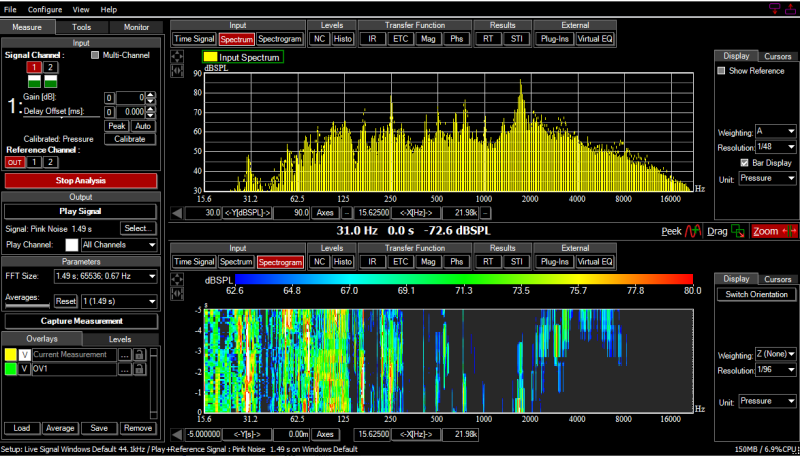Click the fit-all arrows icon above spectrum graph
800x456 pixels.
click(x=178, y=56)
